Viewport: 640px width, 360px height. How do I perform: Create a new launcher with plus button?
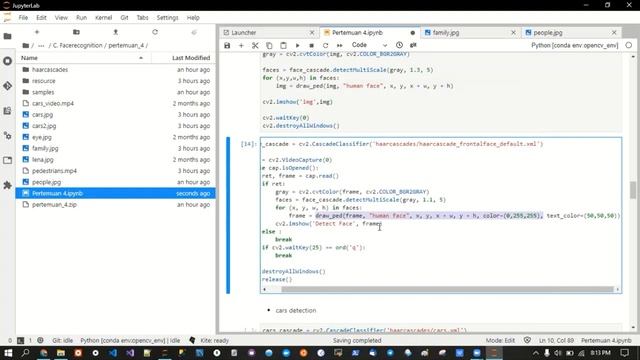37,32
